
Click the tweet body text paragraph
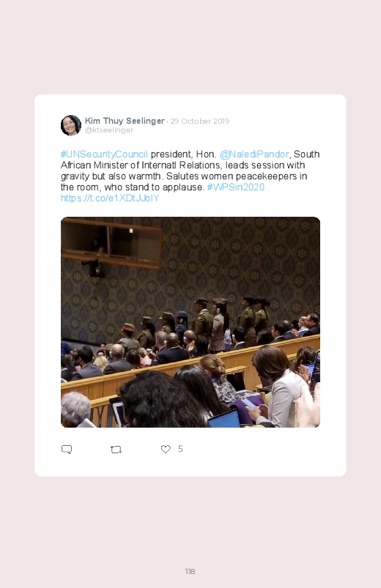(190, 176)
